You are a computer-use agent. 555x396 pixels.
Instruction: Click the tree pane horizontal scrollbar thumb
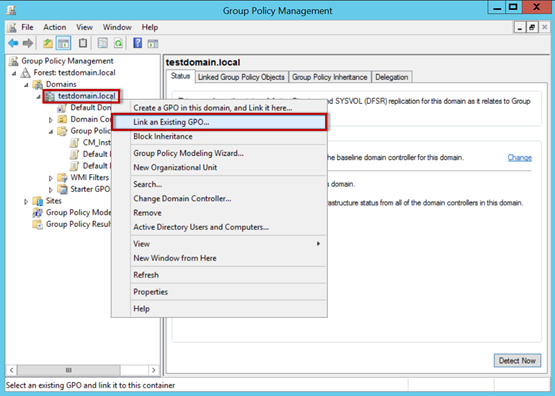pos(69,370)
